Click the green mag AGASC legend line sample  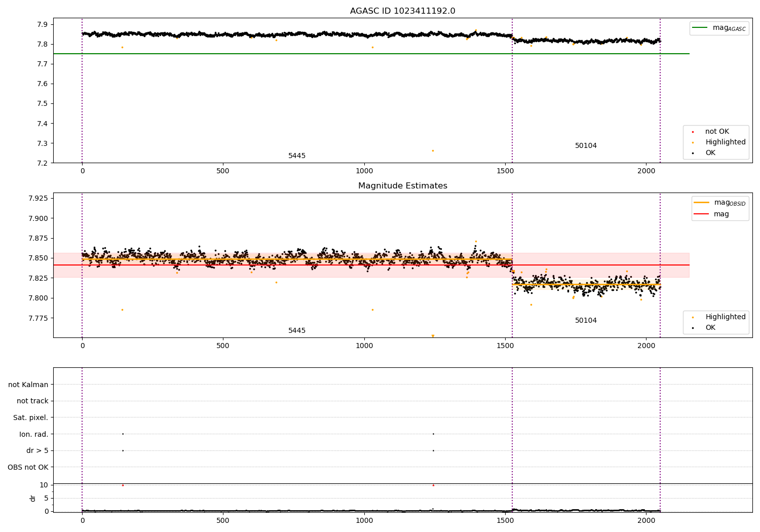coord(701,28)
